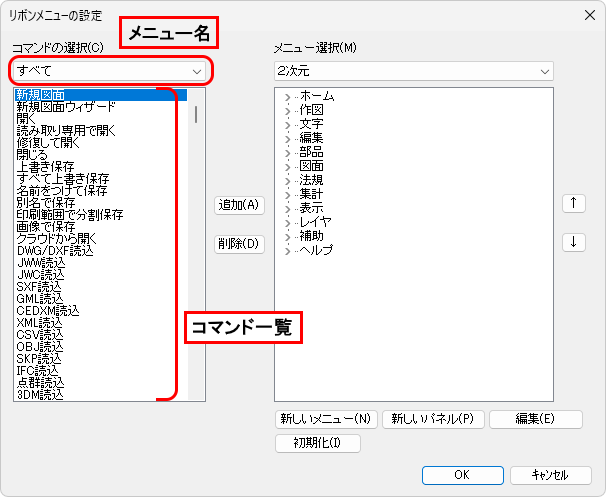Select 読み取り専用で開く command
Screen dimensions: 606x497
click(x=100, y=131)
